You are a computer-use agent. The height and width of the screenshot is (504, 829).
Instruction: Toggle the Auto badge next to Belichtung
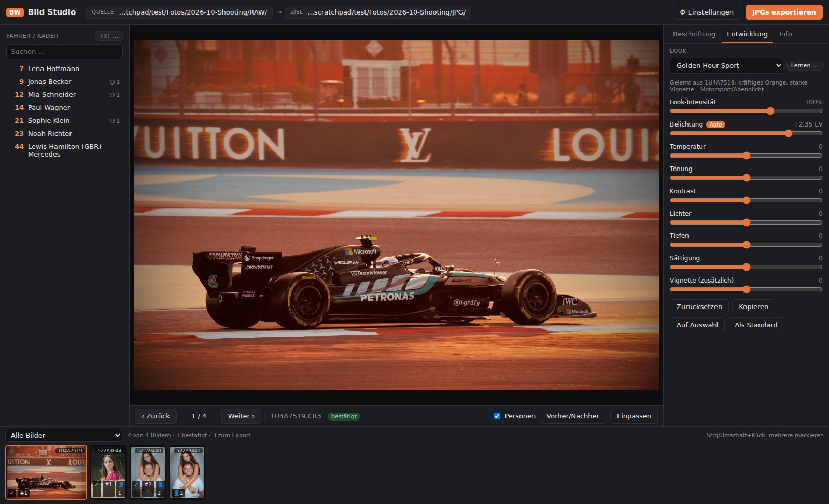coord(715,124)
